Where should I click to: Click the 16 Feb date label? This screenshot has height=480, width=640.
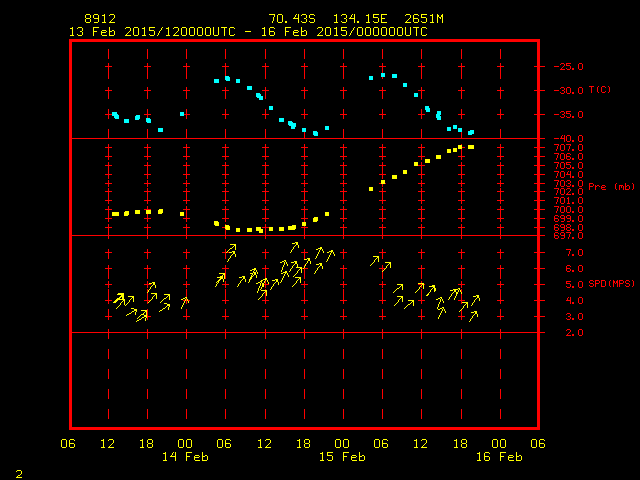(x=499, y=457)
